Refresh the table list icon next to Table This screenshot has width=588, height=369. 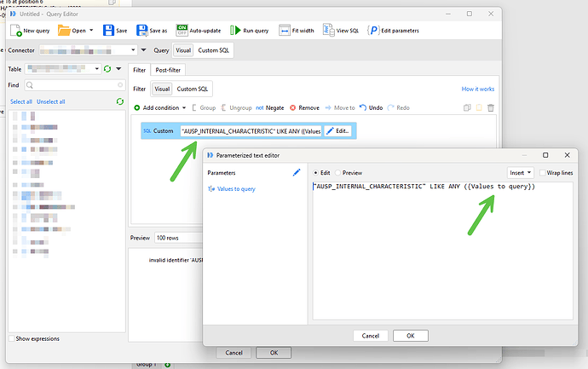(x=107, y=69)
